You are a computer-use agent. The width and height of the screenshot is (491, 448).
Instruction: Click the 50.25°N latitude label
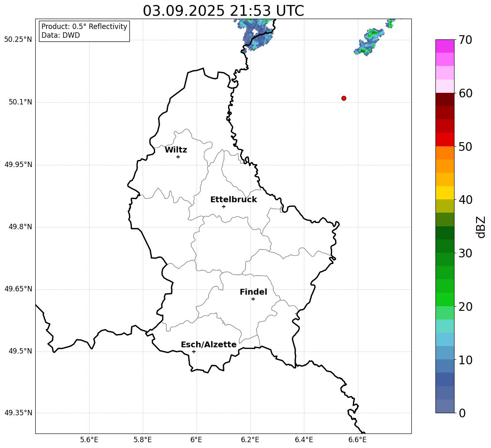click(18, 40)
